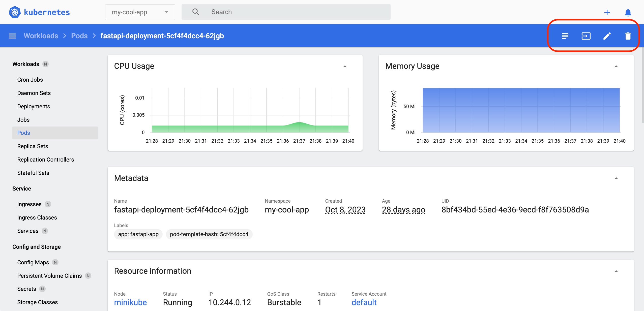The height and width of the screenshot is (311, 644).
Task: Open Replica Sets in sidebar
Action: point(33,146)
